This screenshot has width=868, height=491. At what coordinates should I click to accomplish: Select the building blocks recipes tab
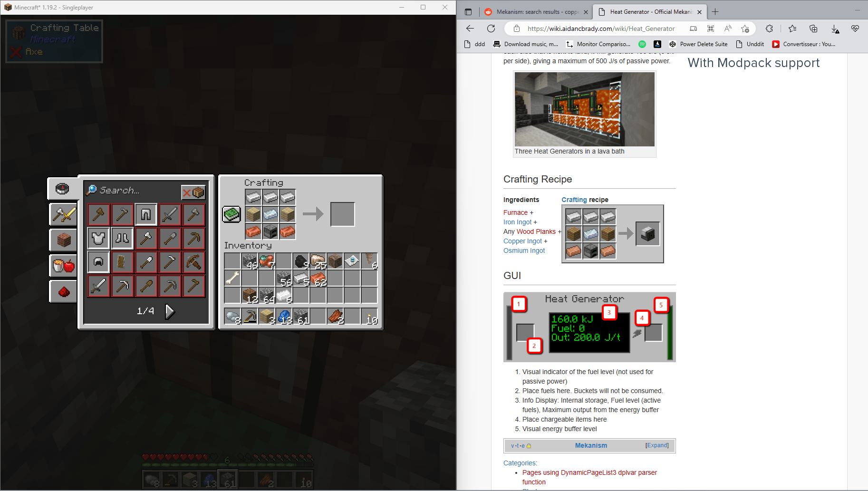coord(63,240)
